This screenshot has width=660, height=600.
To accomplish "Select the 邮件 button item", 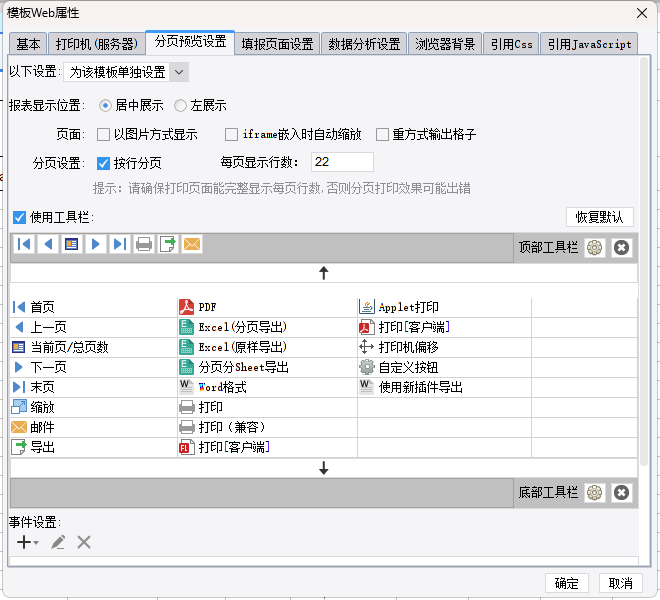I will click(93, 427).
